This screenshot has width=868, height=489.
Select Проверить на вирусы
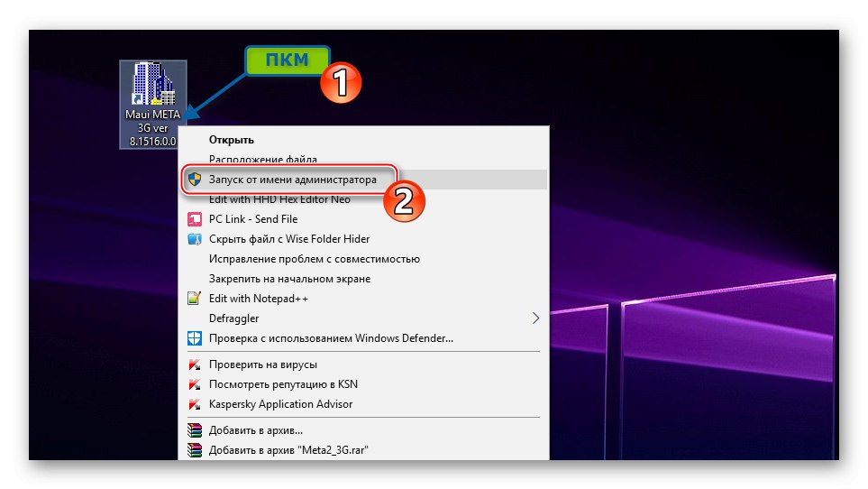coord(363,364)
